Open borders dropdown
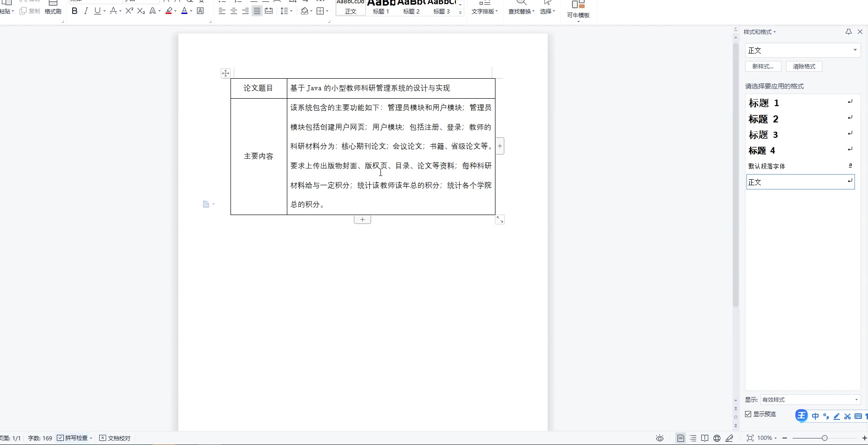The width and height of the screenshot is (868, 445). 322,11
